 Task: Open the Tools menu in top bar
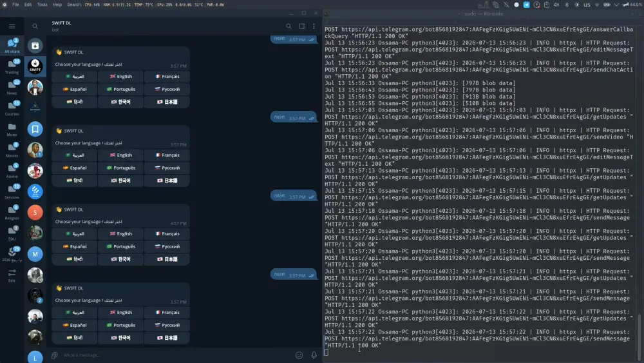tap(43, 5)
